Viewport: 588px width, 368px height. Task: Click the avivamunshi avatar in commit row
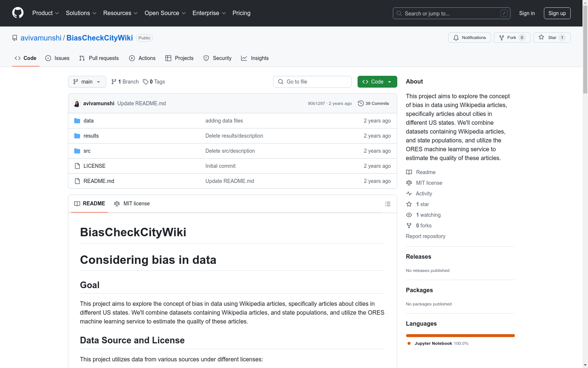77,103
